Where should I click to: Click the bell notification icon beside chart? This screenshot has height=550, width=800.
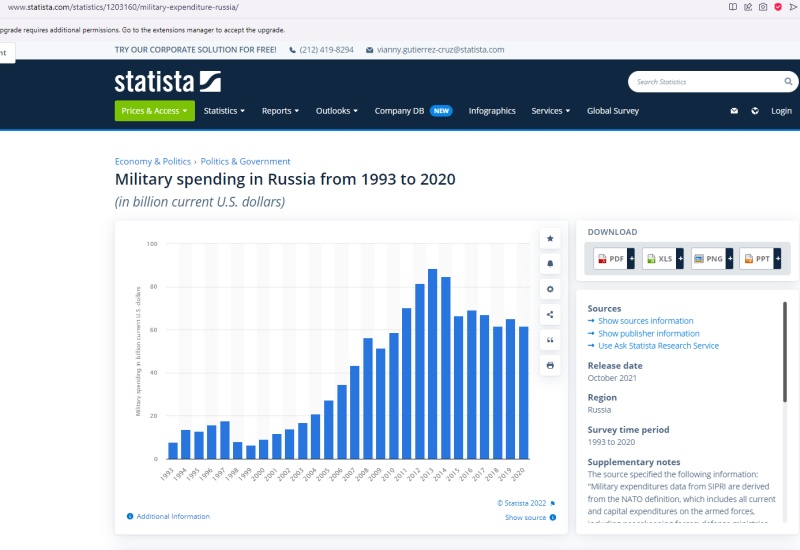pyautogui.click(x=550, y=264)
